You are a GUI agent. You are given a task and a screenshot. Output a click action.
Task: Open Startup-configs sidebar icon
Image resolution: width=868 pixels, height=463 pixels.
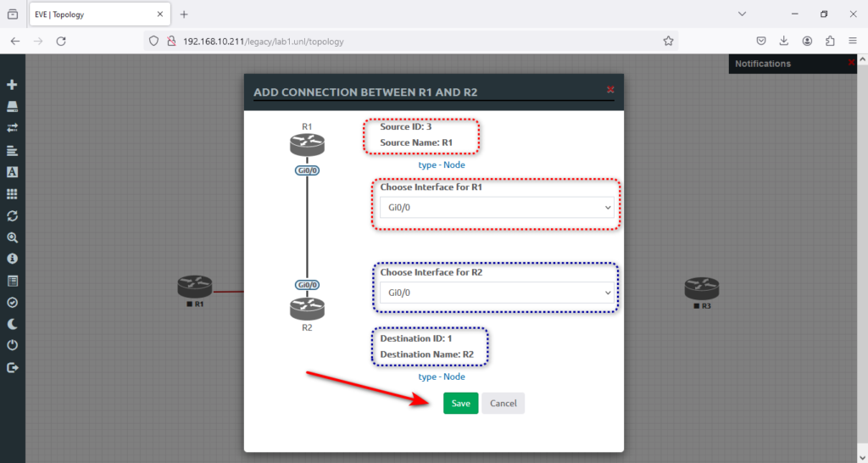coord(12,150)
